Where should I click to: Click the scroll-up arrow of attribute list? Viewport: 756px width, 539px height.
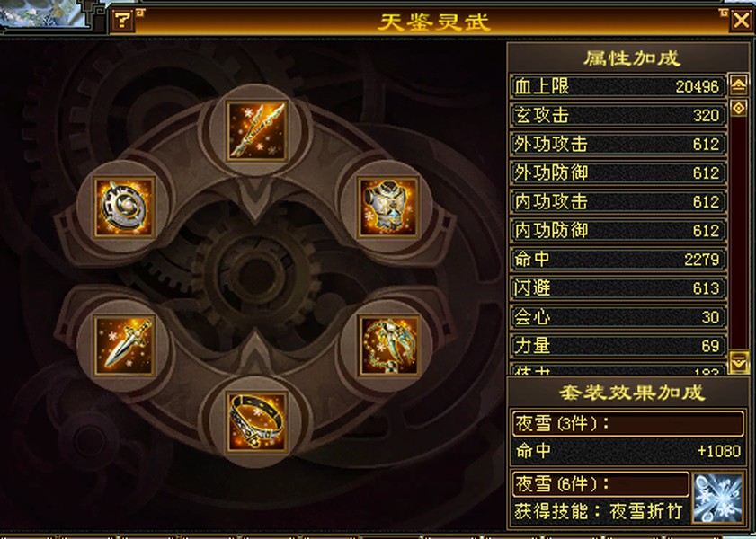739,85
